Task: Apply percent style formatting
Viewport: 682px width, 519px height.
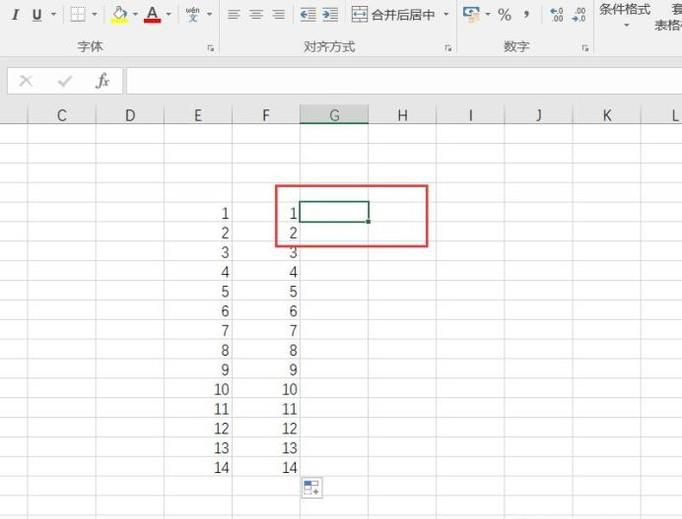Action: coord(504,15)
